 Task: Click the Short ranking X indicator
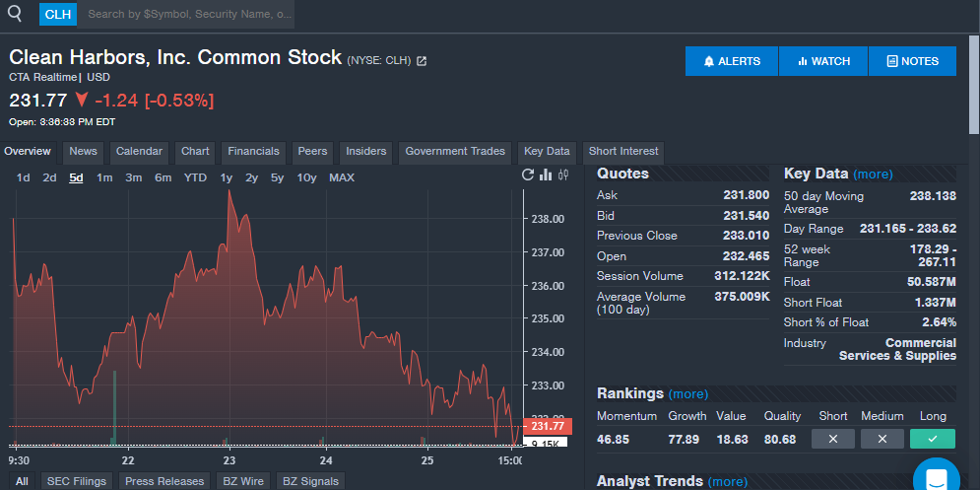coord(832,439)
